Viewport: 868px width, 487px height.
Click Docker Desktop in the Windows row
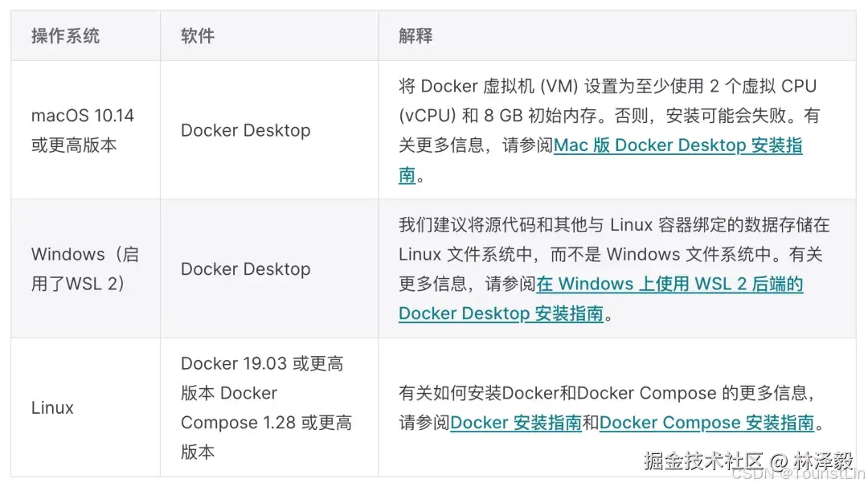click(x=246, y=269)
